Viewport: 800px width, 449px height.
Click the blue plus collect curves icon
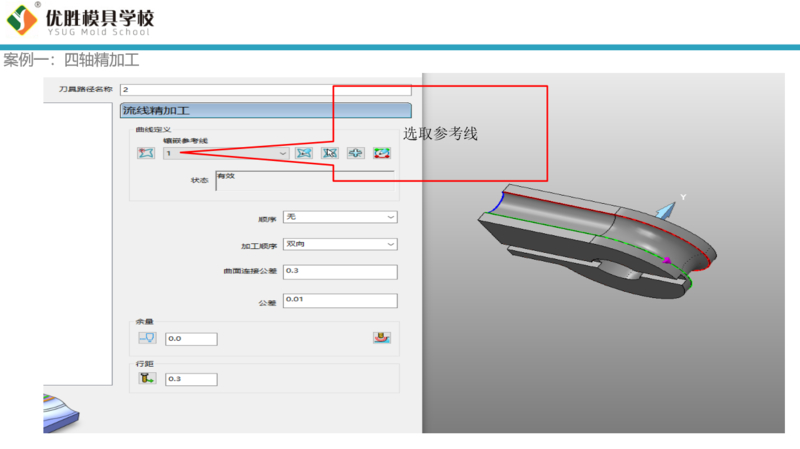click(x=356, y=153)
